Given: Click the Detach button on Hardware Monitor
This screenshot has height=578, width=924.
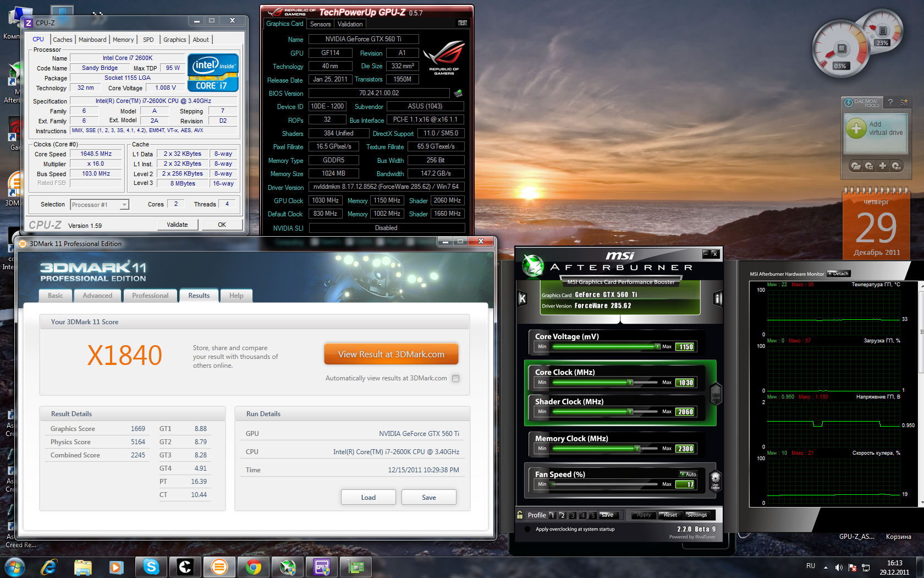Looking at the screenshot, I should tap(839, 274).
